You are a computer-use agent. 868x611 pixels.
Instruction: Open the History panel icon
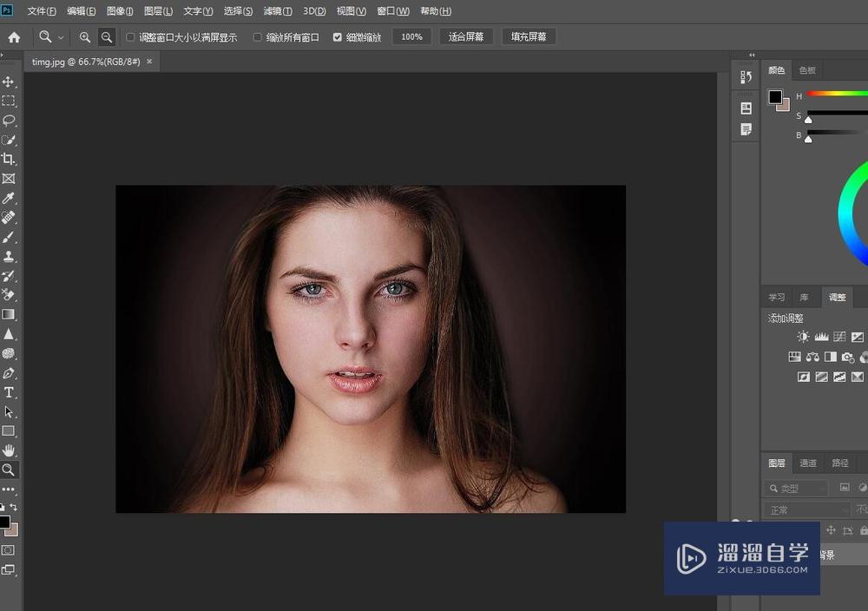[x=746, y=77]
